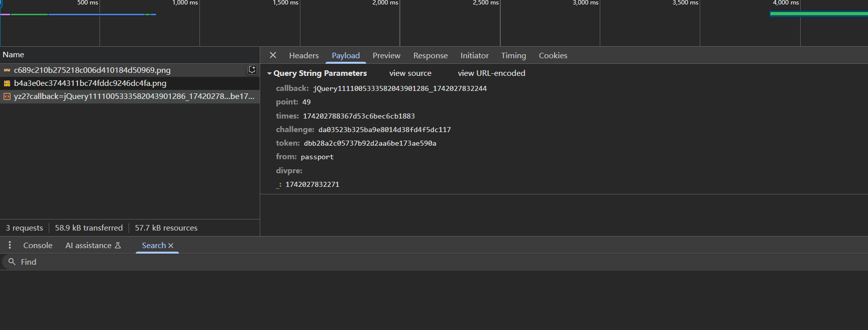Click the 1,000 ms timeline marker
The image size is (868, 330).
coord(185,3)
